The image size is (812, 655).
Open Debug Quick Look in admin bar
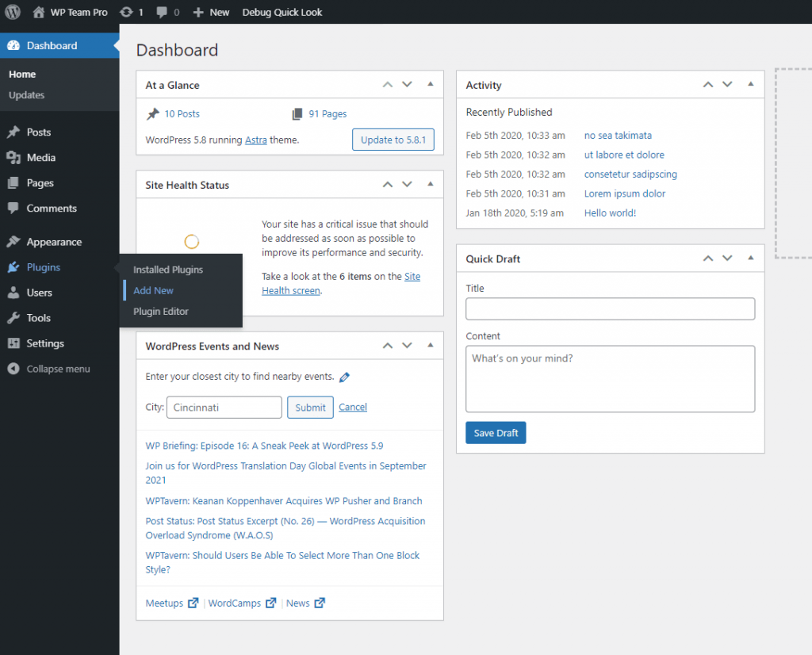[282, 12]
